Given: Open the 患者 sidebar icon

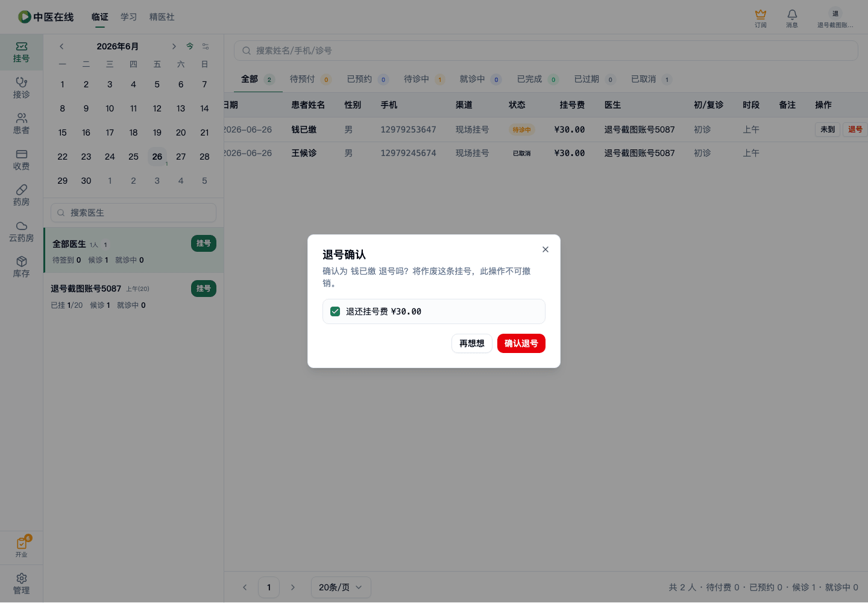Looking at the screenshot, I should coord(21,124).
